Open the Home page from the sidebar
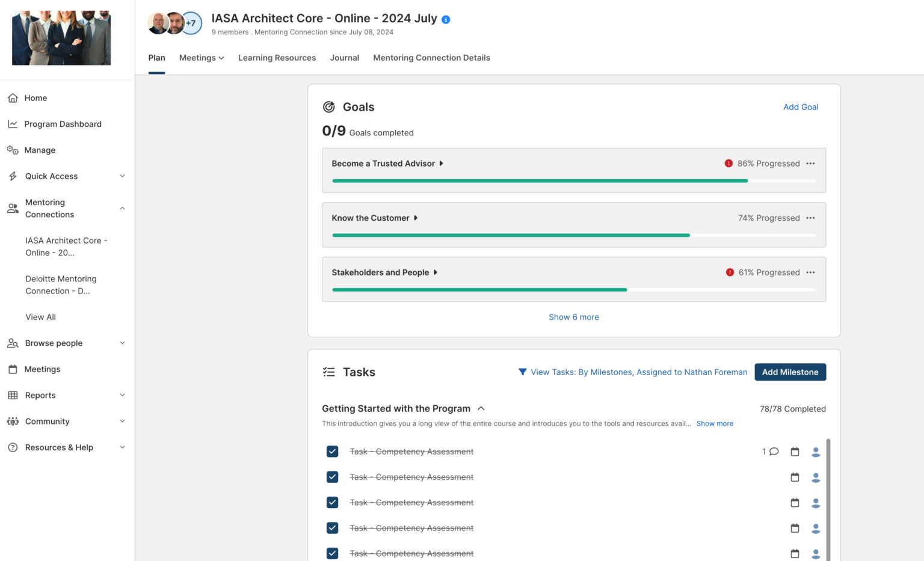 35,97
